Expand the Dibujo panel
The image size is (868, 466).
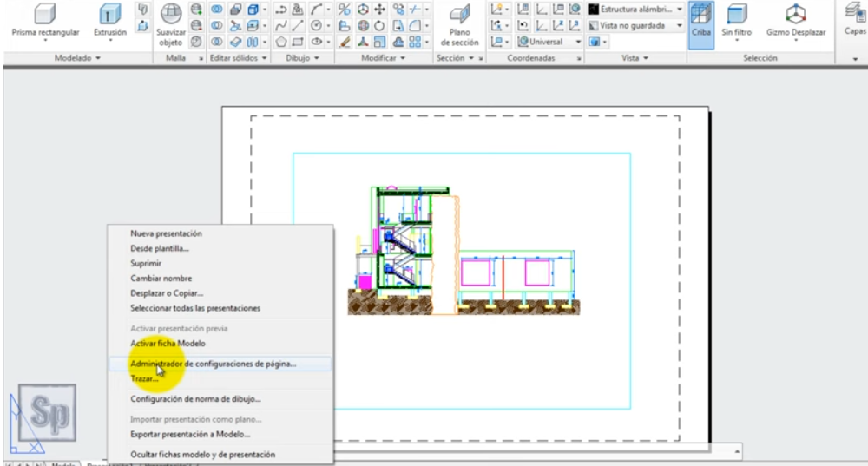pyautogui.click(x=301, y=57)
